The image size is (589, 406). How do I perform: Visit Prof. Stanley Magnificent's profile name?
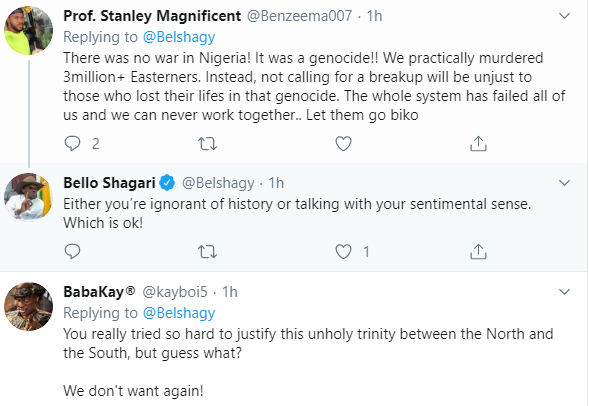152,16
